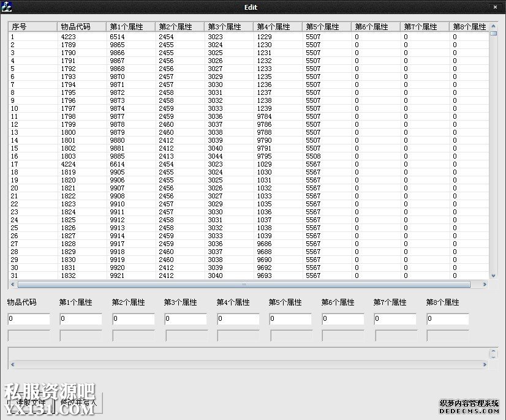Click the table's vertical scrollbar down arrow

494,276
